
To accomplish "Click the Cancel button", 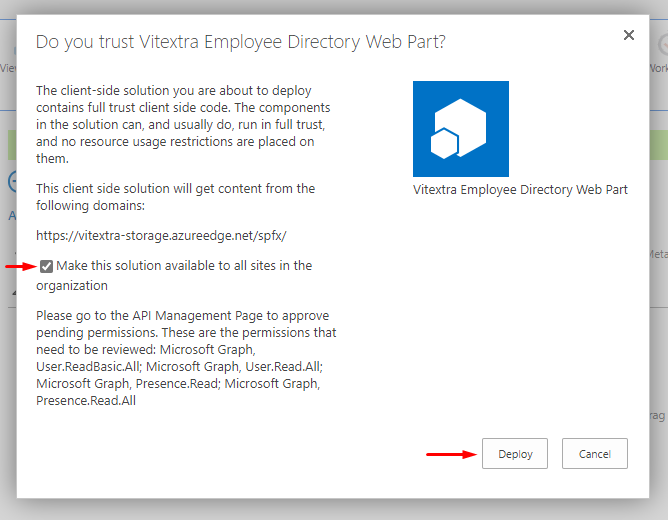I will [594, 454].
